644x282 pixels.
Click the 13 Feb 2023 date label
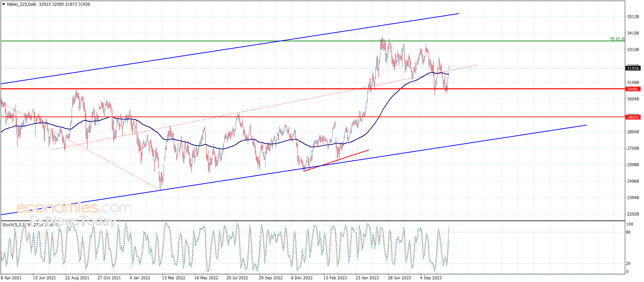tap(335, 278)
